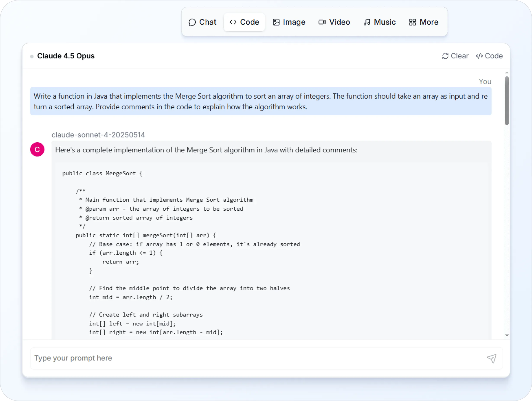Click the image picture icon in navigation
This screenshot has height=401, width=532.
point(276,22)
